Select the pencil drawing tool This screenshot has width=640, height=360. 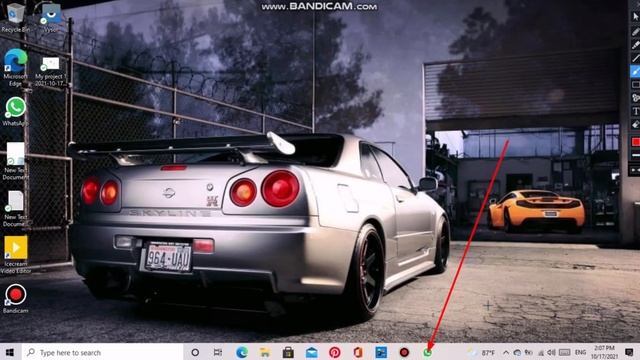(x=635, y=31)
